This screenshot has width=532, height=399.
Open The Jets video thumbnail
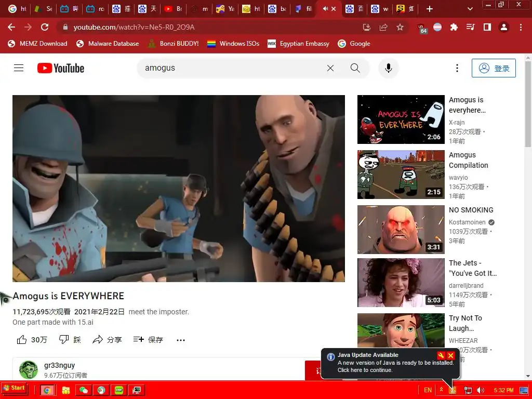401,283
